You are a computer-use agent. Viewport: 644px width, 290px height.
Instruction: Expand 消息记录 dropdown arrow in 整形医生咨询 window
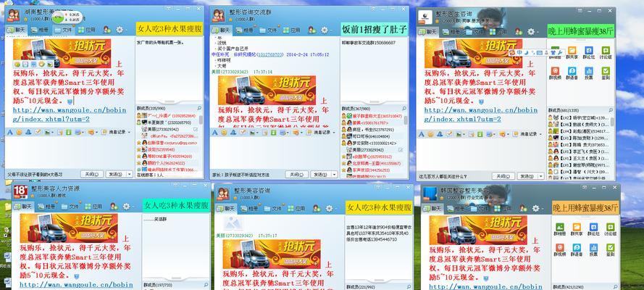click(x=541, y=134)
